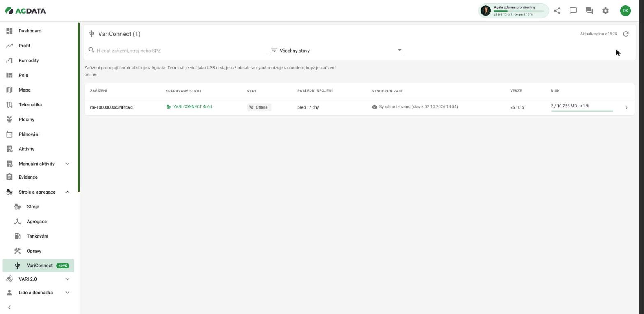Open the double chat bubbles forum icon
This screenshot has width=644, height=314.
[589, 11]
